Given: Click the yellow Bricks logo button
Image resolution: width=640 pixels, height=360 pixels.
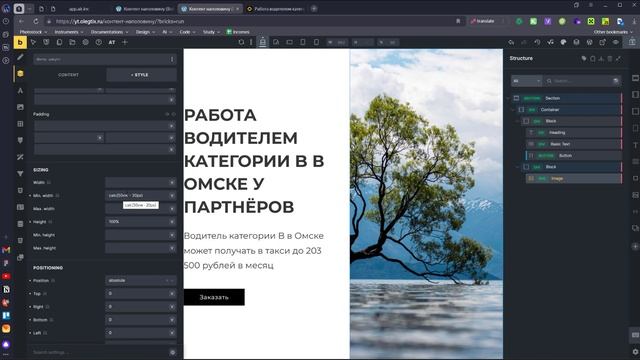Looking at the screenshot, I should click(20, 42).
